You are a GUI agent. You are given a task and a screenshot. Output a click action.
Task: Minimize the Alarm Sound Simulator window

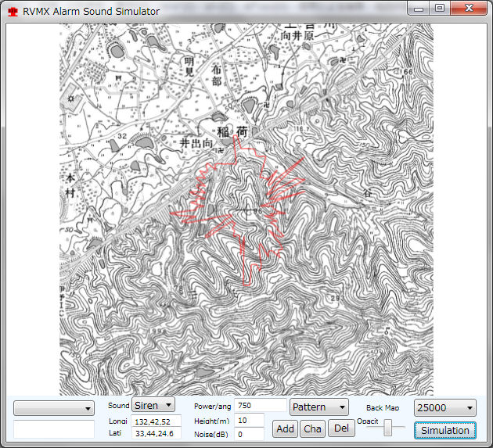[421, 9]
